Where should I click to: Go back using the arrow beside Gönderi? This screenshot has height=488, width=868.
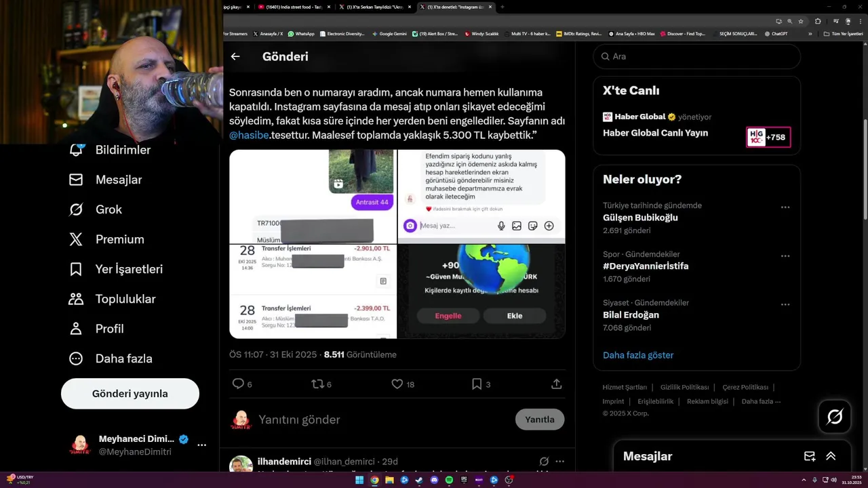[x=235, y=56]
